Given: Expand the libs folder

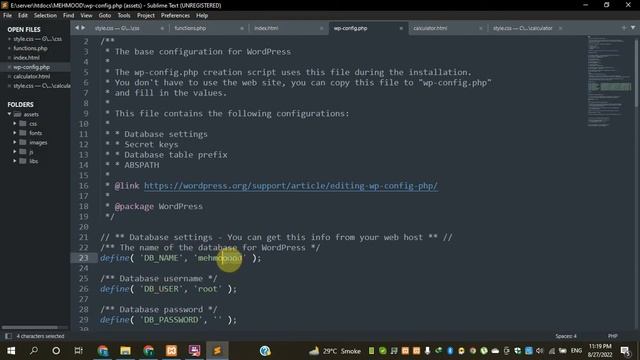Looking at the screenshot, I should pyautogui.click(x=15, y=161).
